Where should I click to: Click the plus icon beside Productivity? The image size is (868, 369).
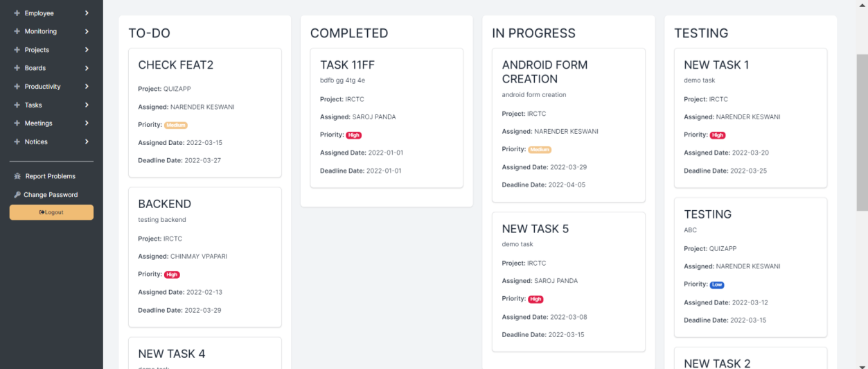[17, 87]
